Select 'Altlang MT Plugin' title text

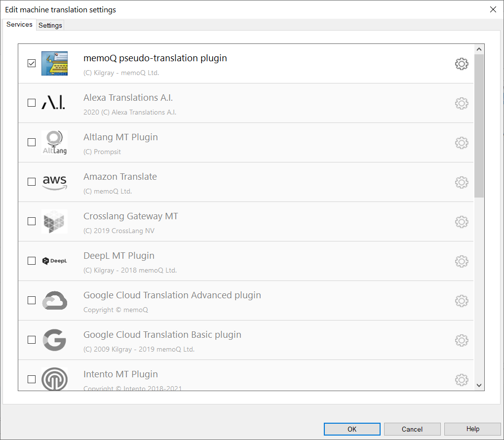point(120,137)
